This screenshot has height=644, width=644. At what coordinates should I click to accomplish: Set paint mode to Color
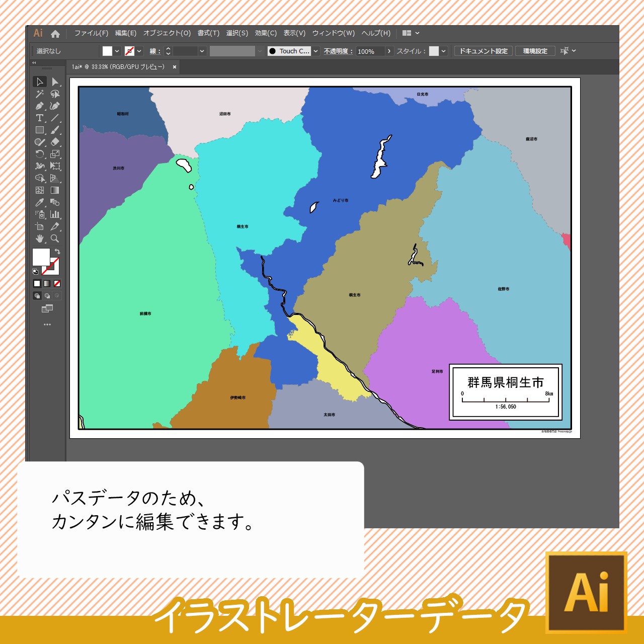37,284
